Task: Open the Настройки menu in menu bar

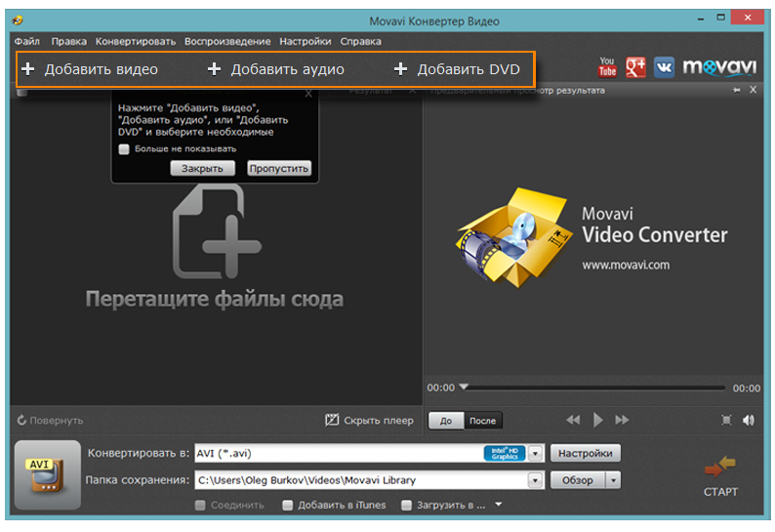Action: pos(305,42)
